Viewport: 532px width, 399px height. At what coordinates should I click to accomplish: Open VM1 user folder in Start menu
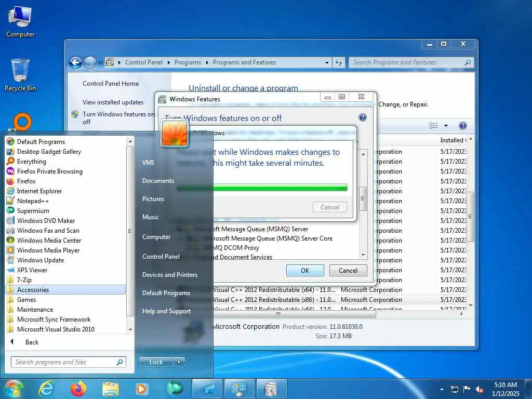click(148, 163)
